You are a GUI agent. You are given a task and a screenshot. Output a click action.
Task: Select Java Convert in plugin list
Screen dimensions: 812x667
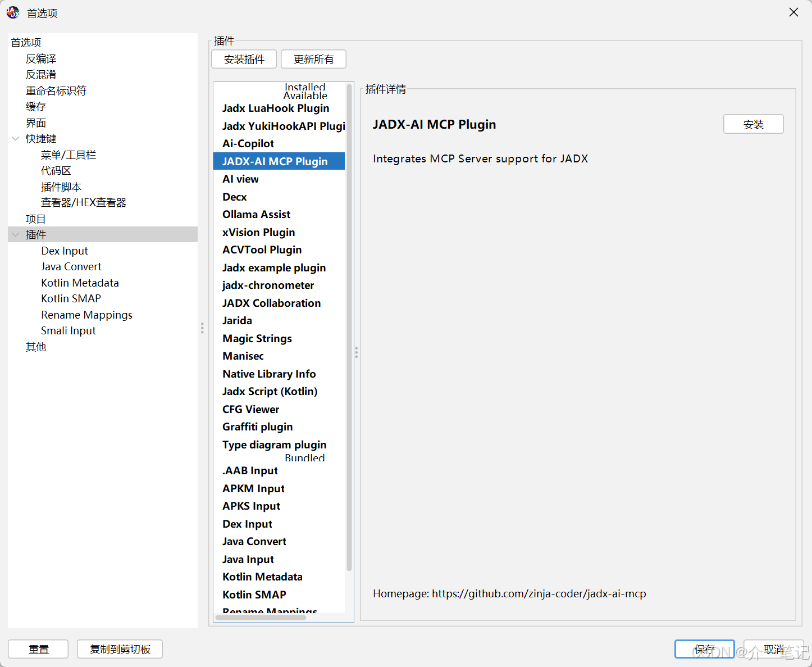[x=279, y=541]
